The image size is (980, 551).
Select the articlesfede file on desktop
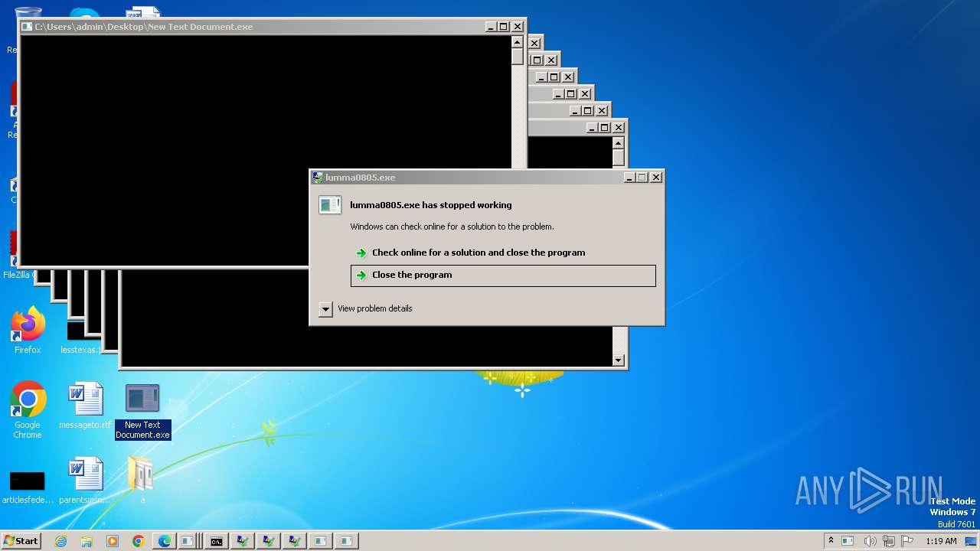pos(28,487)
